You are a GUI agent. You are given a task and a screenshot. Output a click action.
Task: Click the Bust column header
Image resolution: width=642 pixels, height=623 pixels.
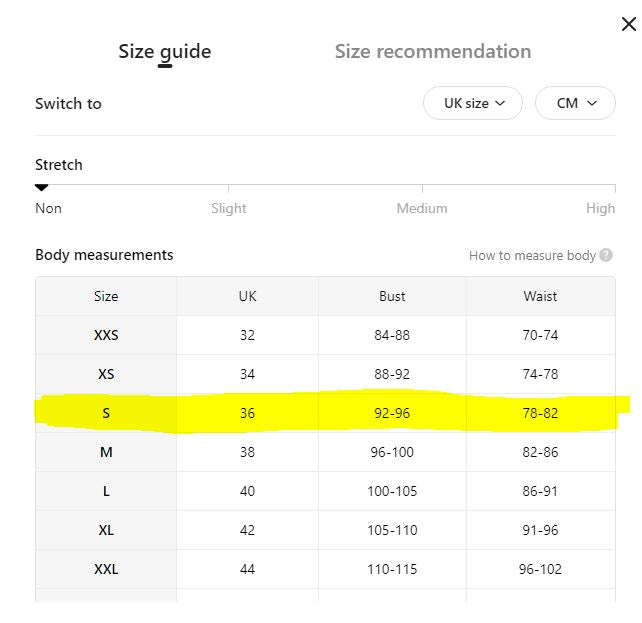(392, 296)
